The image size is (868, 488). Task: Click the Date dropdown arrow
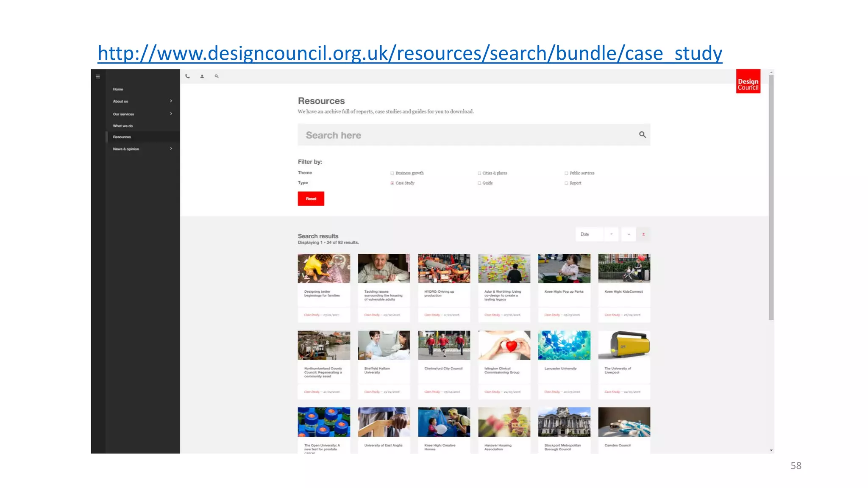611,234
